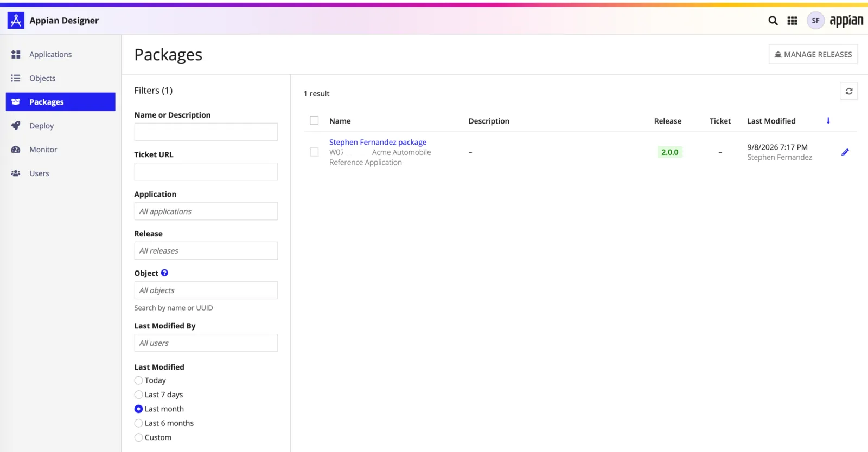Open Monitor in the sidebar

point(43,150)
